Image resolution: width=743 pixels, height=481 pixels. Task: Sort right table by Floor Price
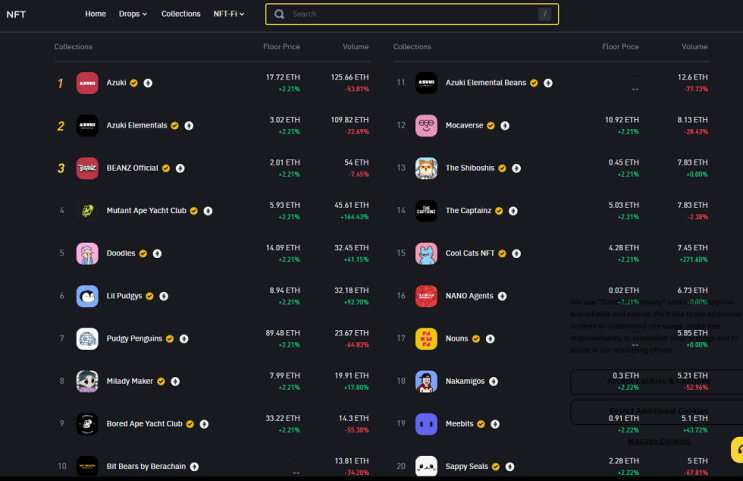[x=620, y=46]
